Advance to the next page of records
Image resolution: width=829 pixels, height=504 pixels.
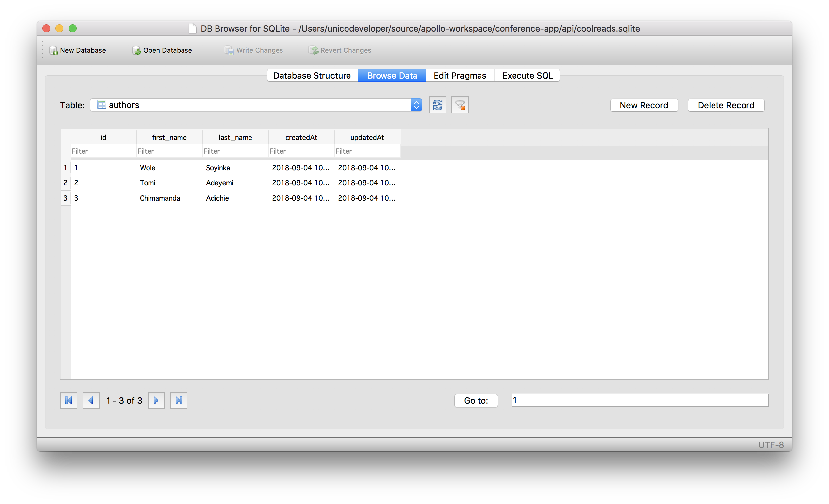point(156,400)
